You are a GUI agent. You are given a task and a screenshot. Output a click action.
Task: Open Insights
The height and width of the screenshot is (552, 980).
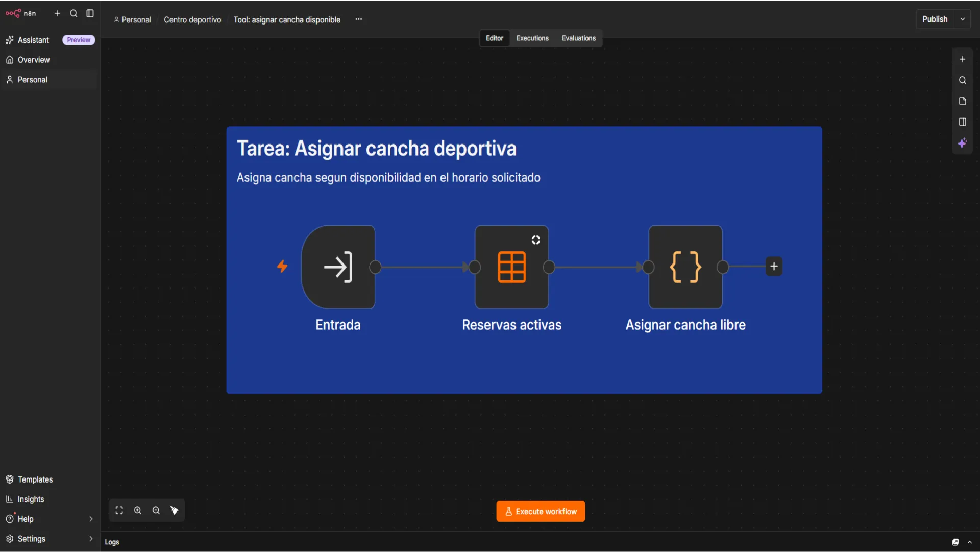[50, 499]
